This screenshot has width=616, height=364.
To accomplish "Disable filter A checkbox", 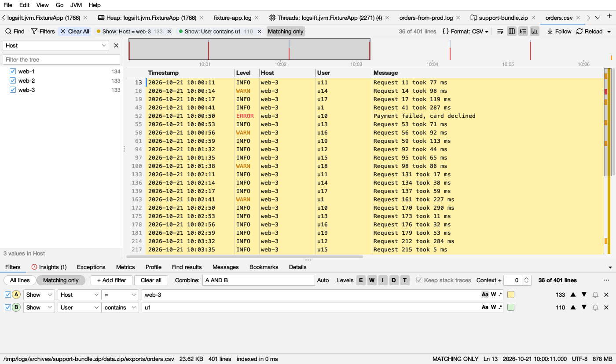I will [7, 295].
